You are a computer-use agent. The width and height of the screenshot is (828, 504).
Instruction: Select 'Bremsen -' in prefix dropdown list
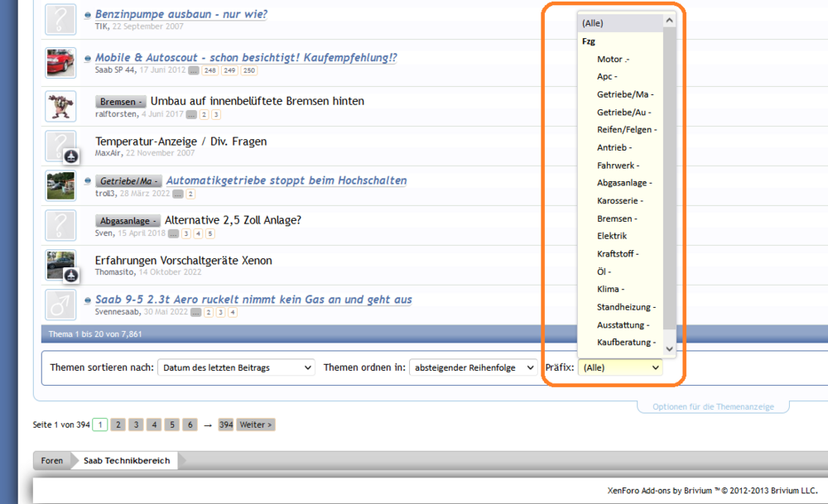click(620, 219)
